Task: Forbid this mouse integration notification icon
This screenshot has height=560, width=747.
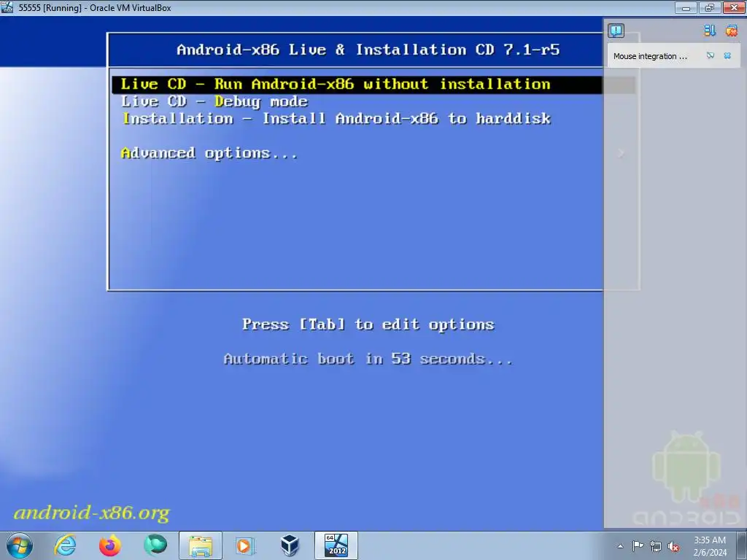Action: pos(711,55)
